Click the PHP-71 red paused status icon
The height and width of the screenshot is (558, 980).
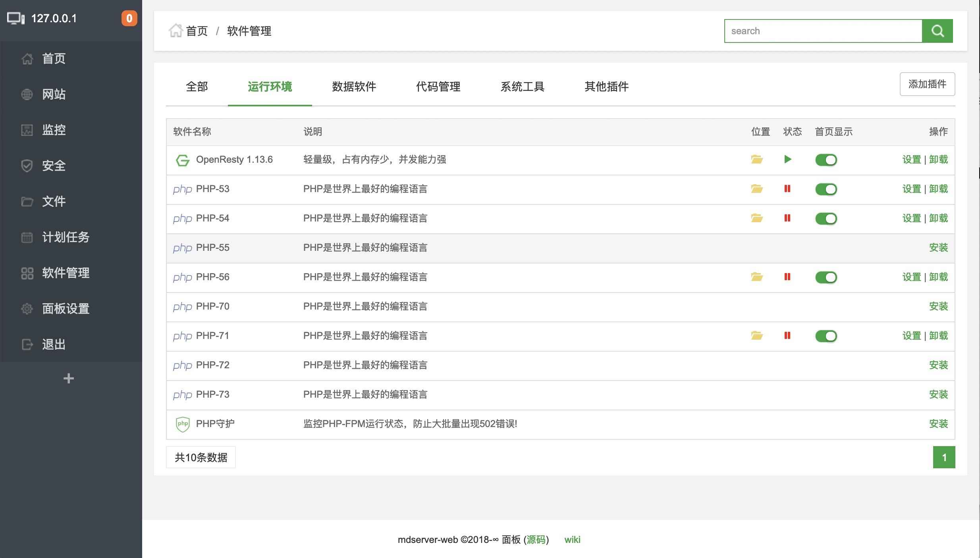[787, 336]
